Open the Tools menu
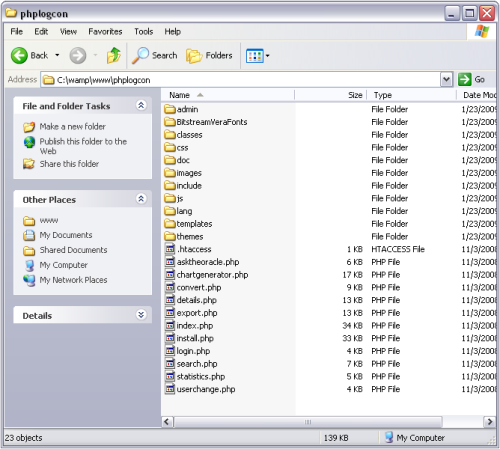The width and height of the screenshot is (500, 449). point(144,32)
